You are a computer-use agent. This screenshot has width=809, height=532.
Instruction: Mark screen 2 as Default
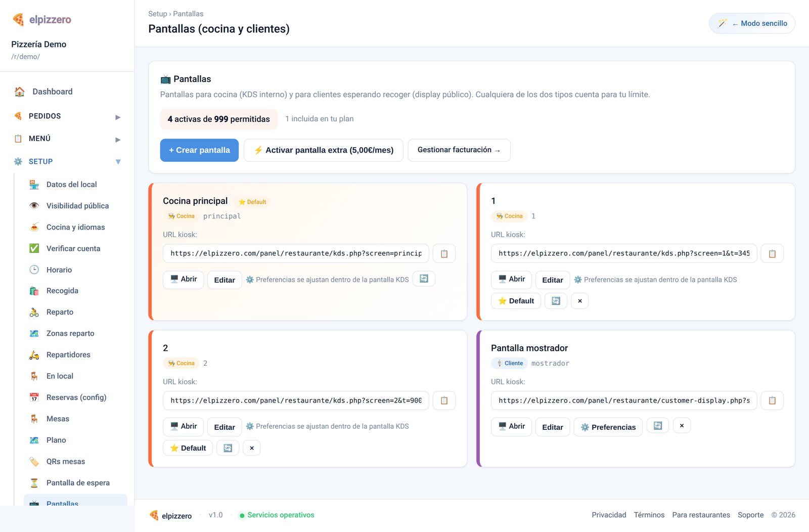coord(188,448)
